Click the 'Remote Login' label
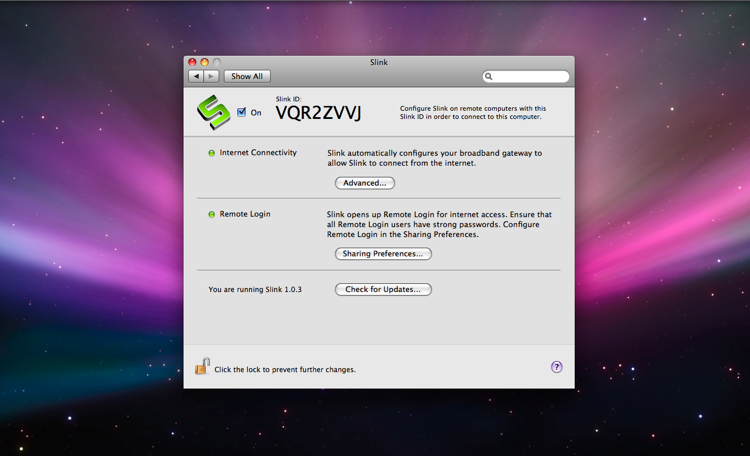The image size is (750, 456). click(245, 214)
